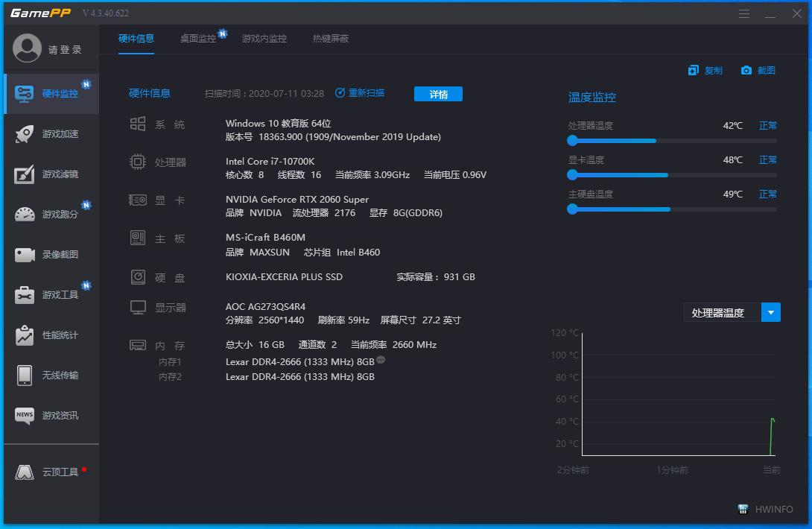
Task: Click the 录像截图 camera recorder icon
Action: (25, 255)
